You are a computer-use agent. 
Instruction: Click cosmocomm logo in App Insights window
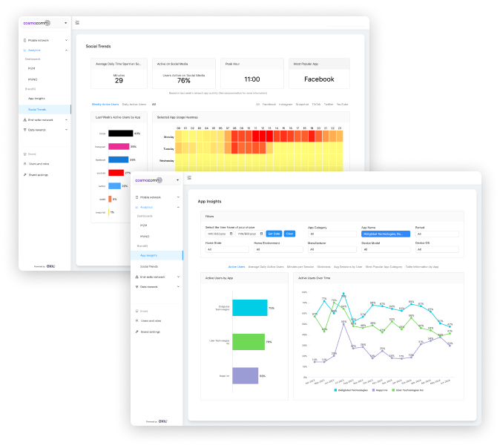click(x=148, y=180)
